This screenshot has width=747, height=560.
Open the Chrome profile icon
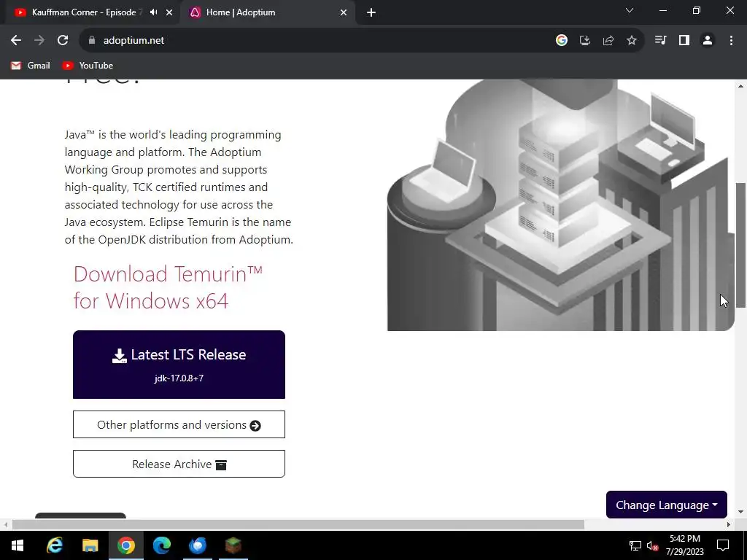pos(708,41)
